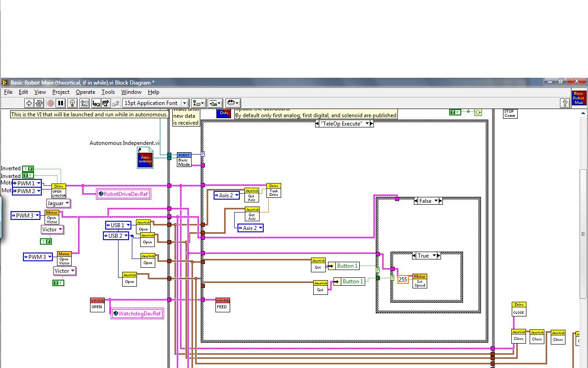
Task: Toggle the False constant under the first Victor
Action: (x=46, y=241)
